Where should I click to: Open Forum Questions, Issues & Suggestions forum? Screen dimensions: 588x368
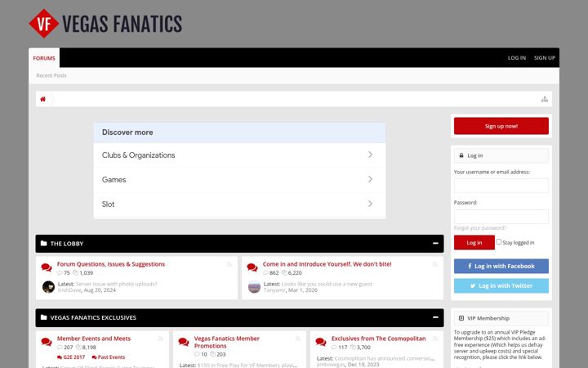[111, 264]
